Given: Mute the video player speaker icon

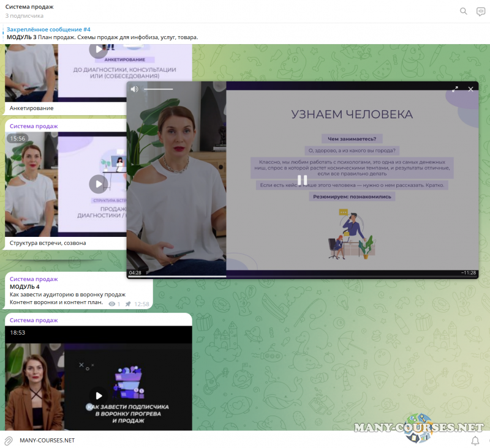Looking at the screenshot, I should coord(135,89).
